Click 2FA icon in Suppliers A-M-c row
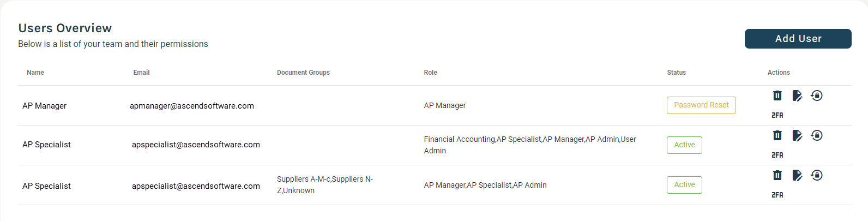Image resolution: width=868 pixels, height=221 pixels. click(x=777, y=195)
